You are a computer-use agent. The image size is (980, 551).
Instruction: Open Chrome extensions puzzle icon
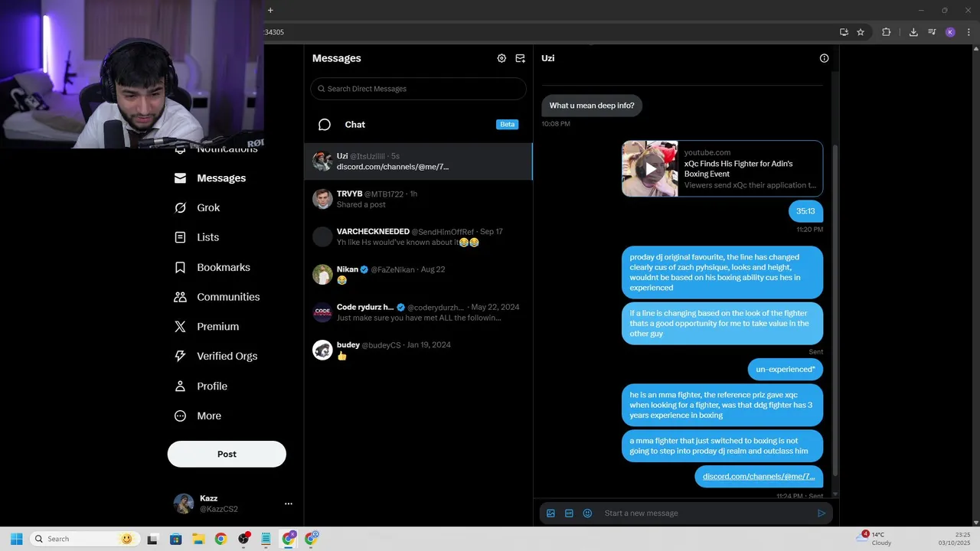click(887, 32)
